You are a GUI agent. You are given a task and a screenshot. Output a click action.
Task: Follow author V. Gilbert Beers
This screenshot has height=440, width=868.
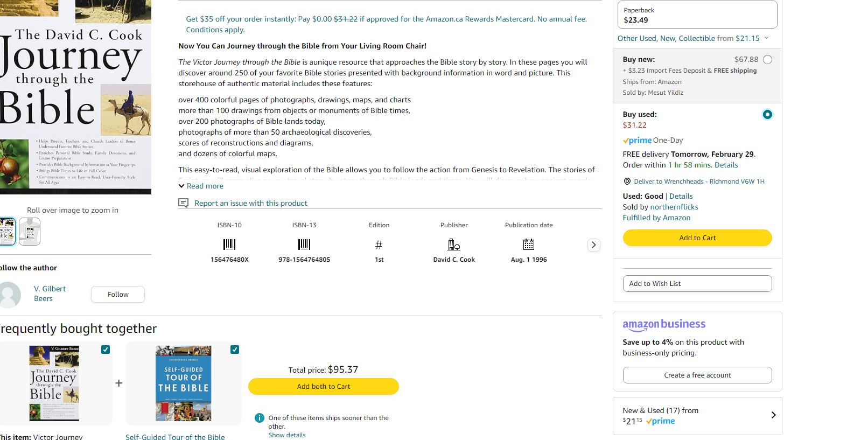click(118, 295)
